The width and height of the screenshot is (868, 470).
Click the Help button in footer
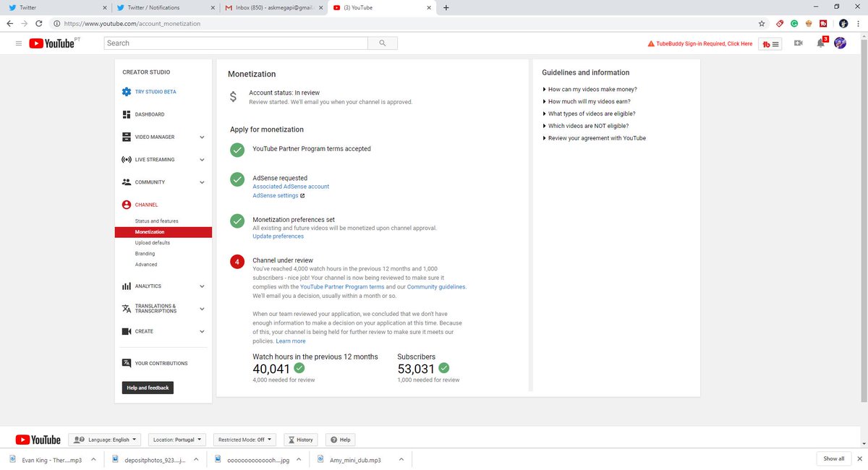(341, 440)
